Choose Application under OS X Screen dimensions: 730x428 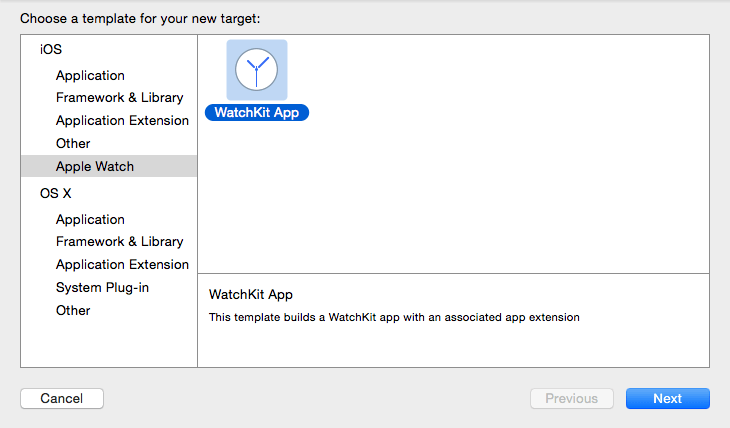90,219
